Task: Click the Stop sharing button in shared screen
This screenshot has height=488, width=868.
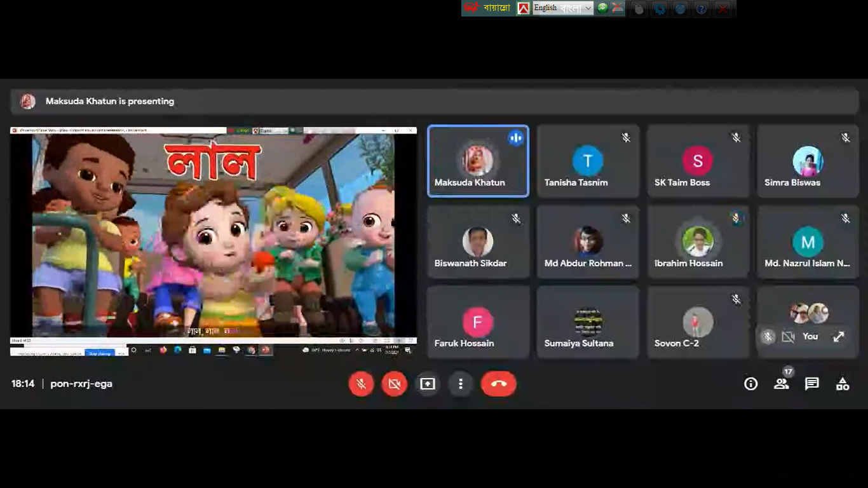Action: [100, 353]
